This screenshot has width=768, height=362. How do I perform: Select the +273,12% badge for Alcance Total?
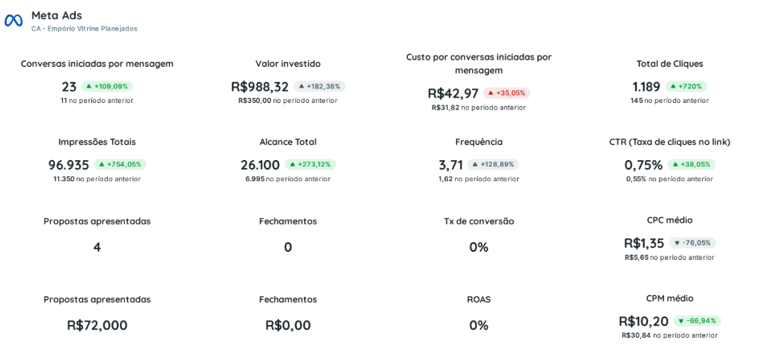click(311, 165)
